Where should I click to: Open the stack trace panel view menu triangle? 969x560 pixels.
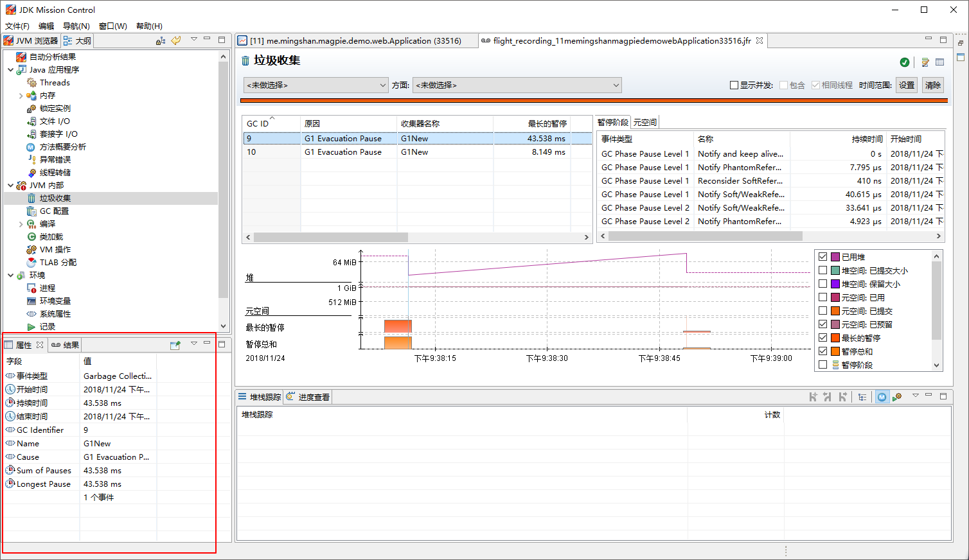pyautogui.click(x=916, y=396)
